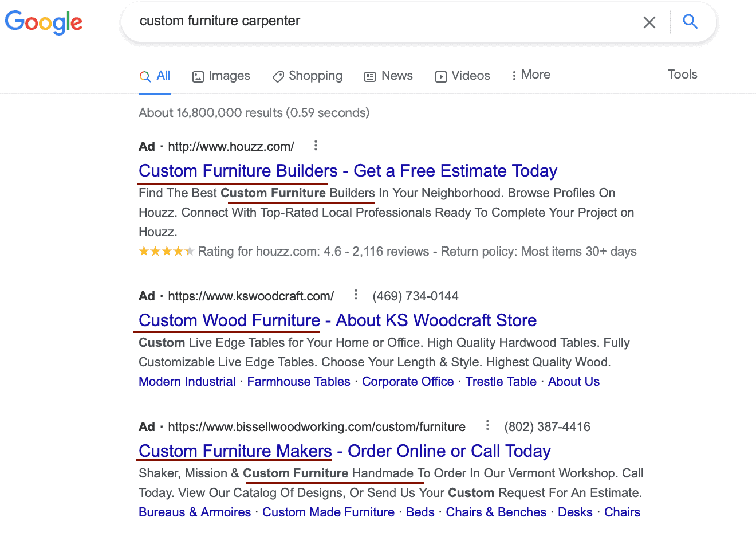Open the three-dot menu next to houzz.com ad
The height and width of the screenshot is (548, 756).
point(316,146)
